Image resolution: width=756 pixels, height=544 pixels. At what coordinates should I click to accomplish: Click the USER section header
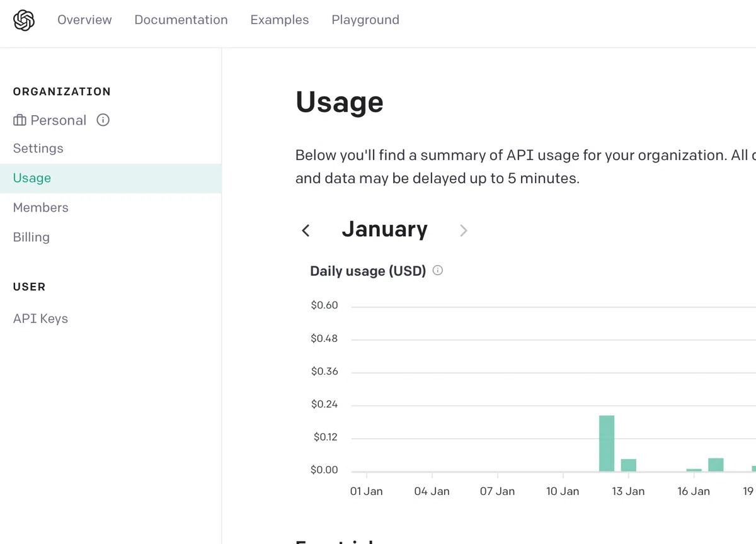coord(29,287)
